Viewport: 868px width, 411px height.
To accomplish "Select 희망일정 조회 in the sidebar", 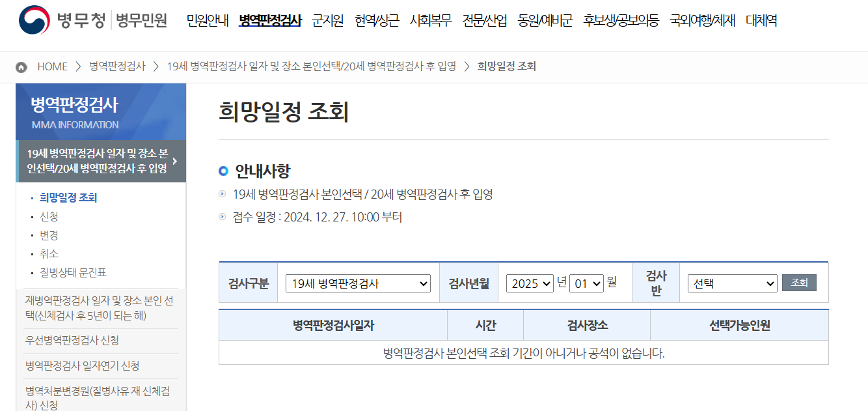I will pos(68,197).
